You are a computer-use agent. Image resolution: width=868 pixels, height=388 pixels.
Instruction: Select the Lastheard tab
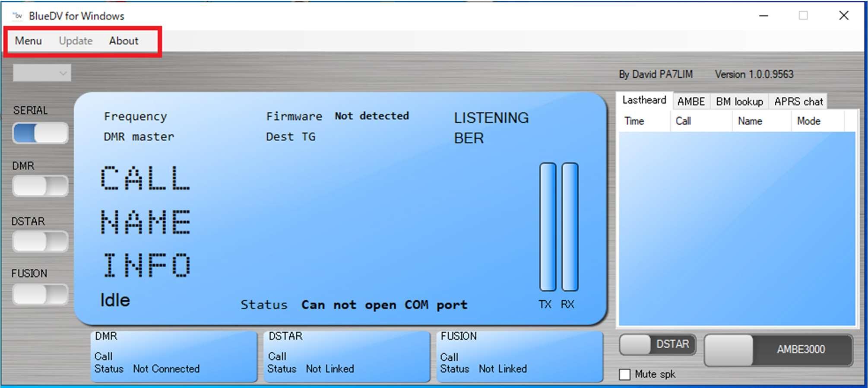(644, 100)
